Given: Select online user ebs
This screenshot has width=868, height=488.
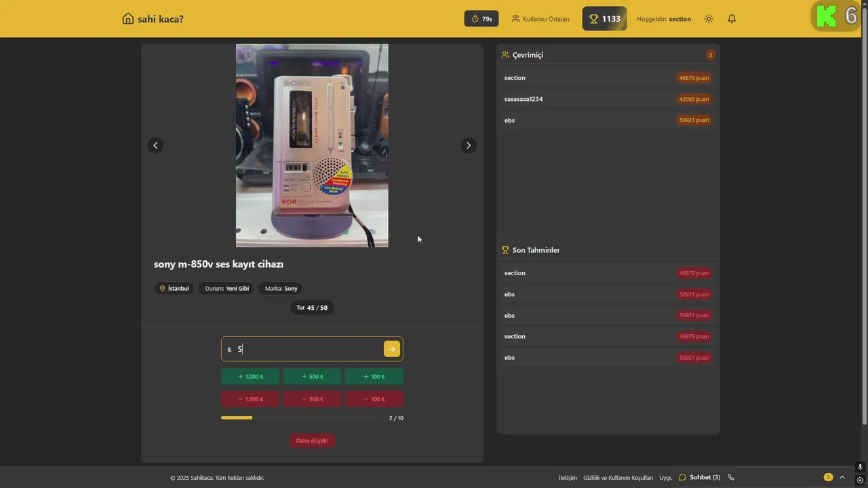Looking at the screenshot, I should click(608, 120).
